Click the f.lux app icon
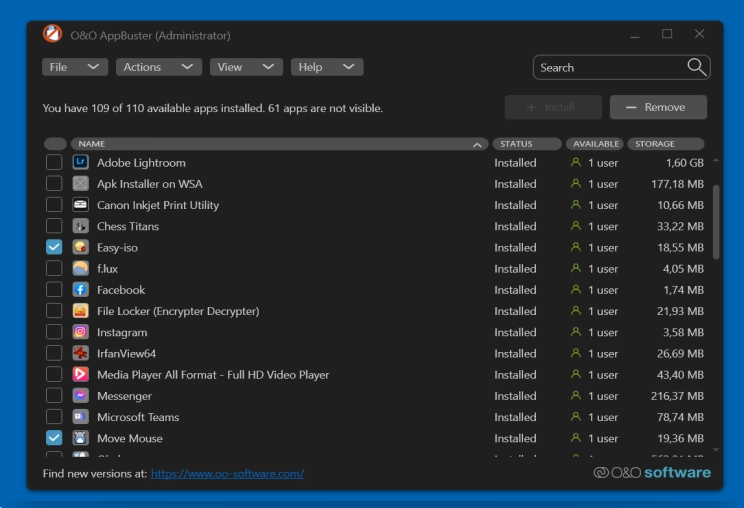 click(81, 268)
